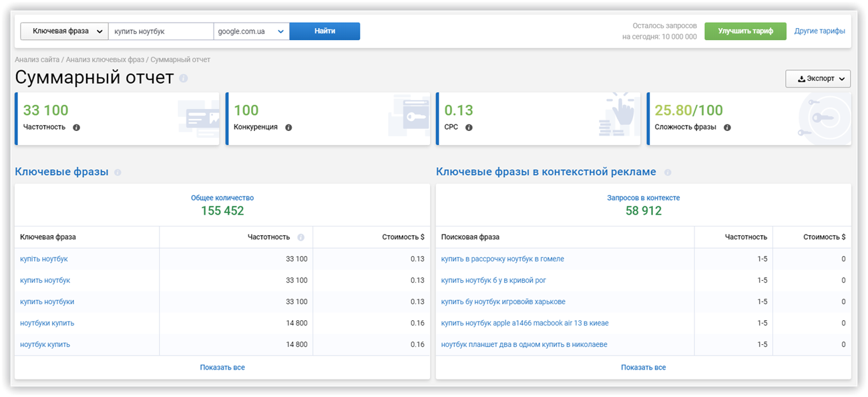Click frequency 1-5 for ноутбук в гомеле query
Viewport: 868px width, 397px height.
pyautogui.click(x=763, y=259)
